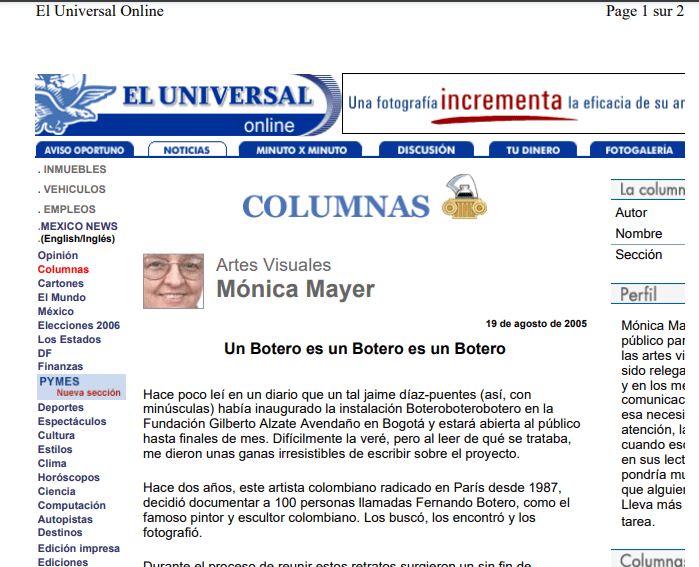Select the Discusión tab

click(x=425, y=150)
